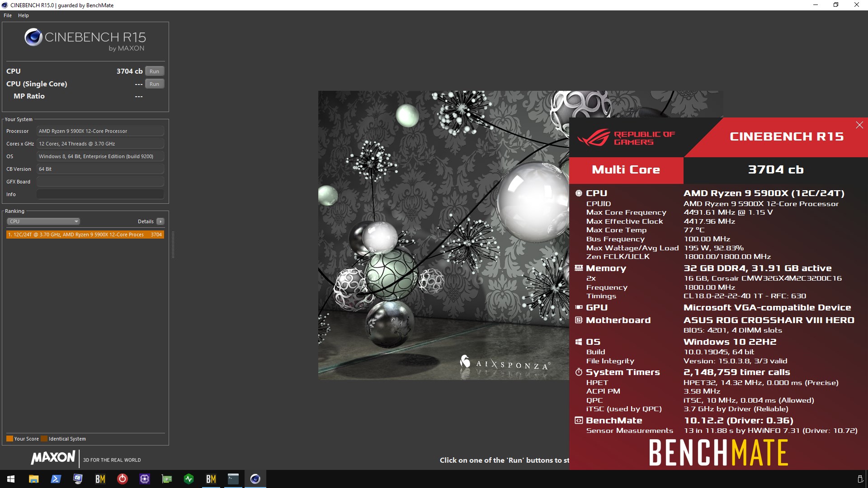Open the Windows Start menu

point(11,479)
